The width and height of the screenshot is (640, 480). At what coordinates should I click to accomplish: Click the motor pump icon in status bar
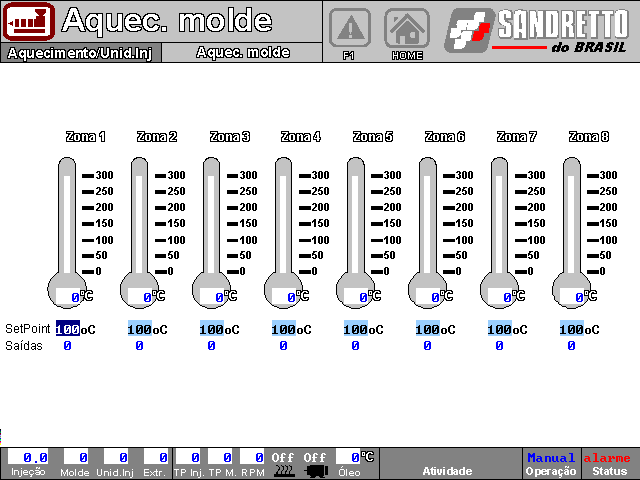(316, 470)
